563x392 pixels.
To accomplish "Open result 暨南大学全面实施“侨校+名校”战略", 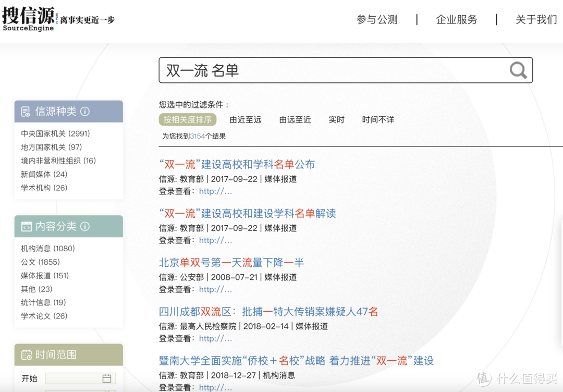I will 296,361.
